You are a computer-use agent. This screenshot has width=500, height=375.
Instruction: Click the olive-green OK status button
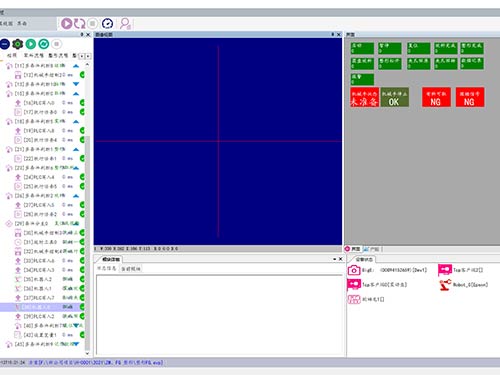(395, 97)
